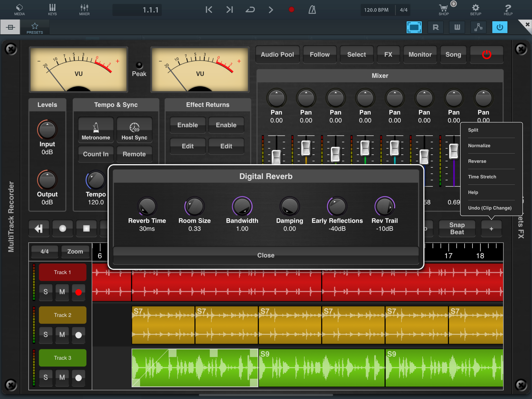Open the Zoom control above the tracks
This screenshot has height=399, width=532.
point(75,252)
